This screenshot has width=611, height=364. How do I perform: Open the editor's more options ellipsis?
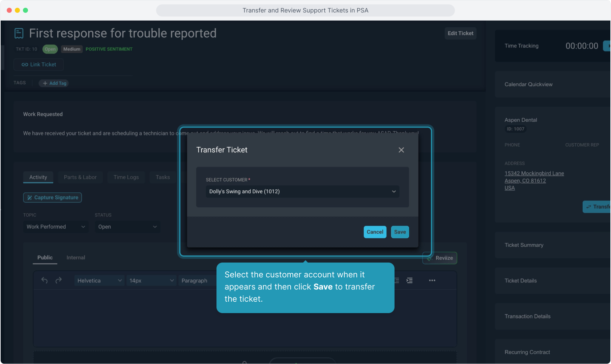point(432,280)
